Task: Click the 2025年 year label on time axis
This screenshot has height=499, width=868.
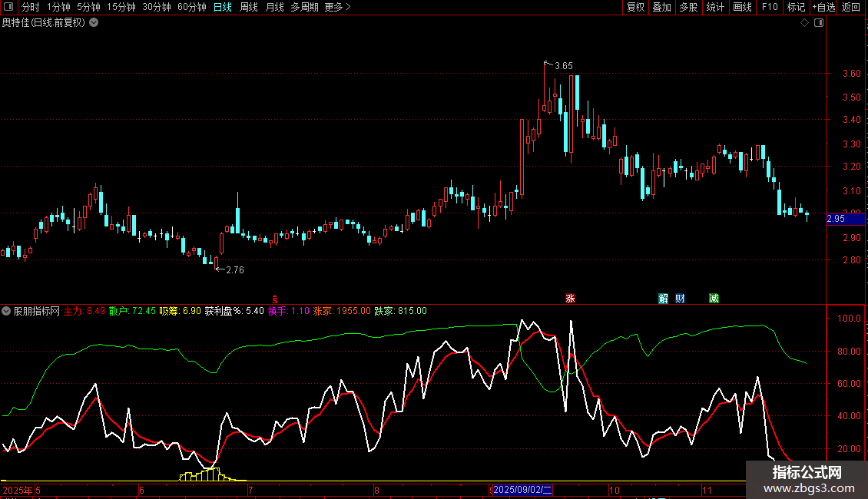Action: 17,490
